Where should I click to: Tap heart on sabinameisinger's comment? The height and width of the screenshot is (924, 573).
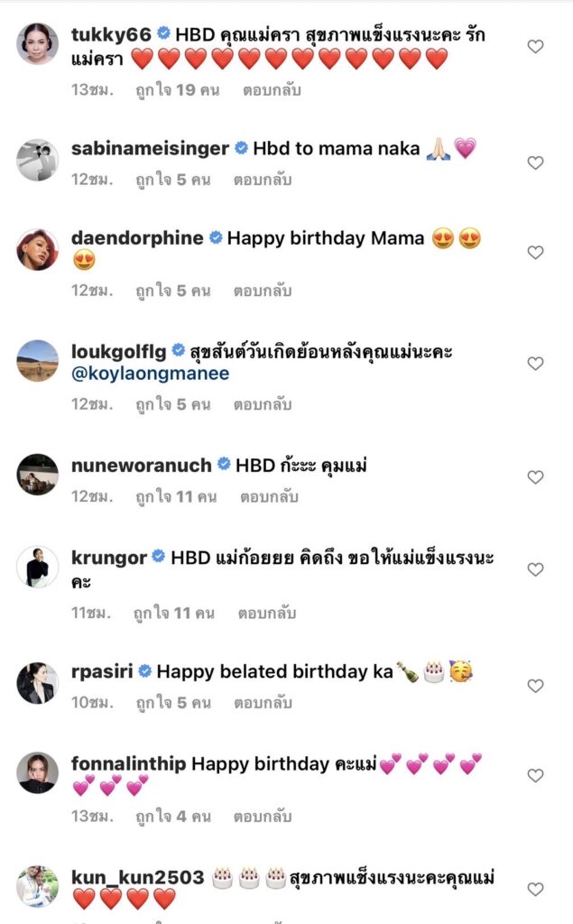click(x=535, y=163)
